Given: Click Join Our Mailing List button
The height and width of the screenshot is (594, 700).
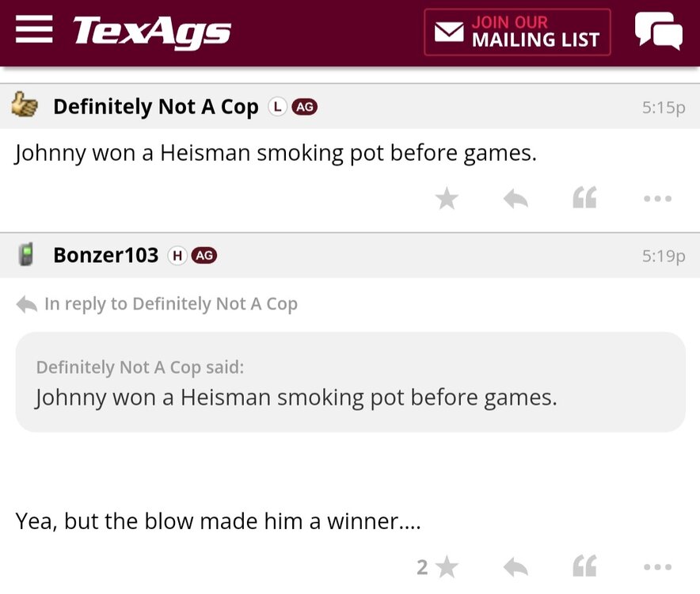Looking at the screenshot, I should [517, 32].
